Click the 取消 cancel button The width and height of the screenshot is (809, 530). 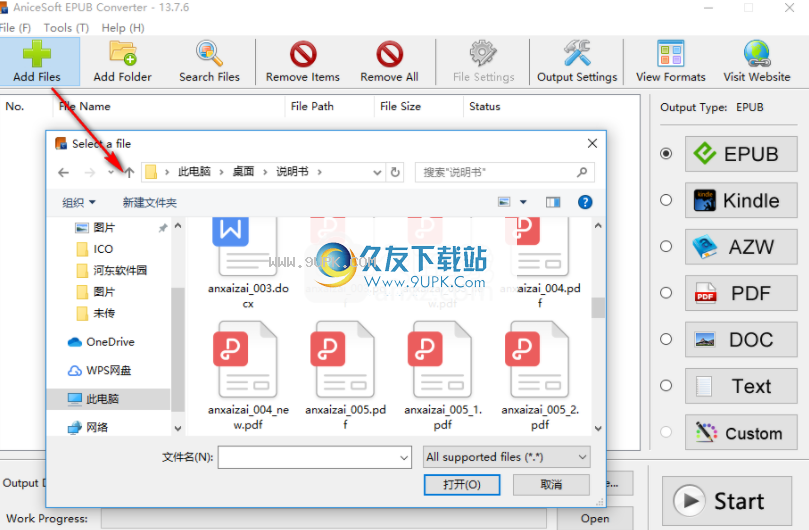coord(551,485)
